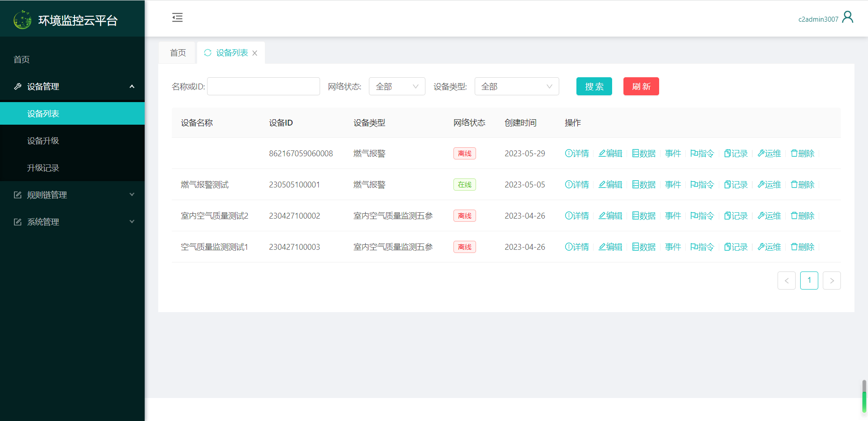
Task: Open 详情 for 室内空气质量测试2
Action: click(x=577, y=216)
